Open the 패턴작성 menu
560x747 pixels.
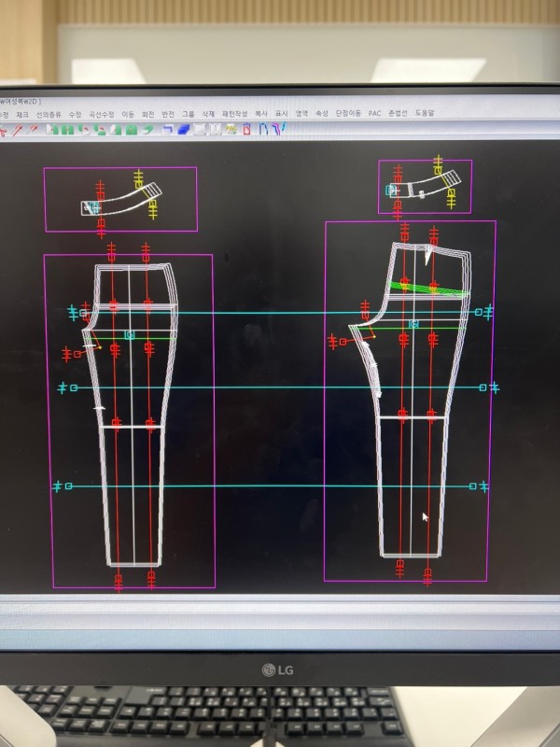234,113
